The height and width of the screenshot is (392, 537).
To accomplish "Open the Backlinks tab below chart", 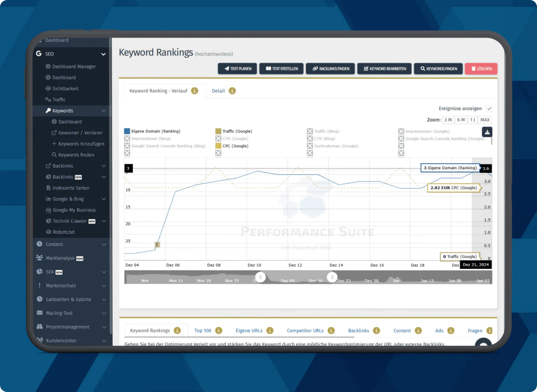I will (358, 330).
